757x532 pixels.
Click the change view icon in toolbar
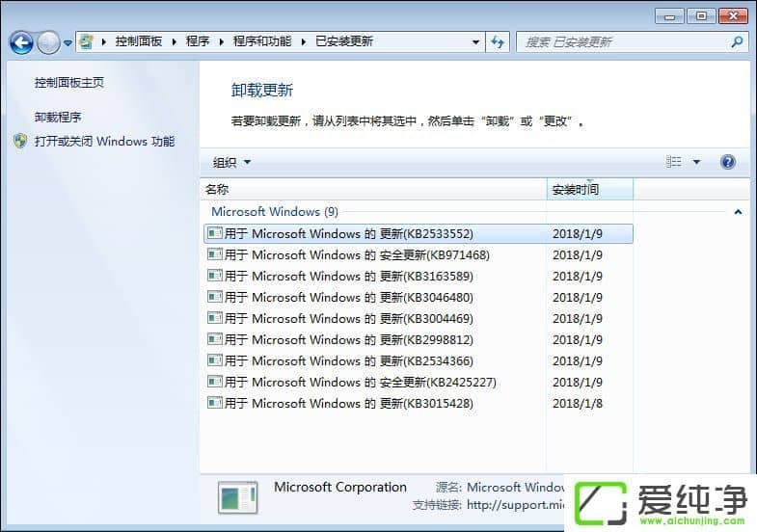tap(674, 162)
